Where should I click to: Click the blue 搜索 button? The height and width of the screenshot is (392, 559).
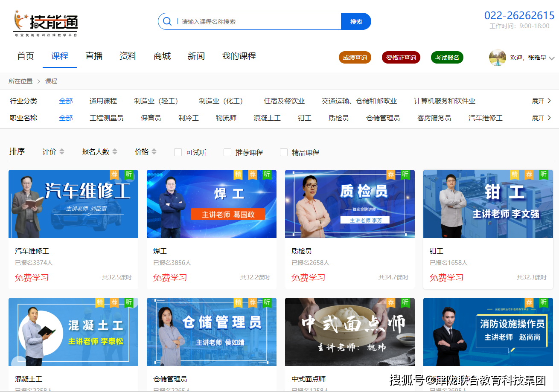(356, 21)
